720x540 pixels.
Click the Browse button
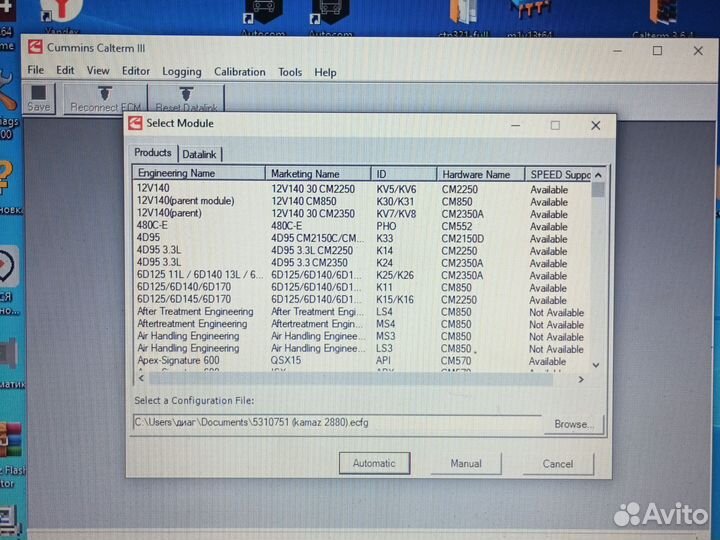573,424
